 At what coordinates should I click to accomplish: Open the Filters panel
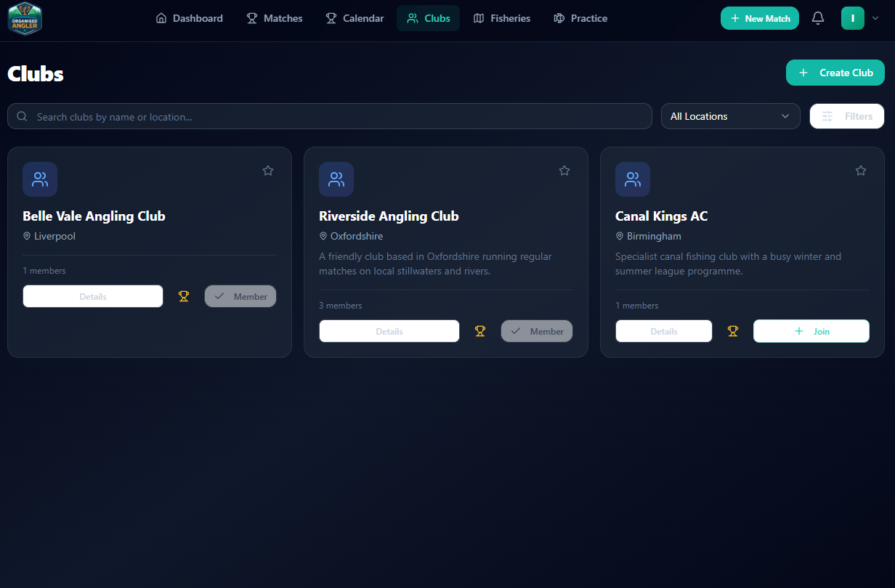(x=846, y=116)
